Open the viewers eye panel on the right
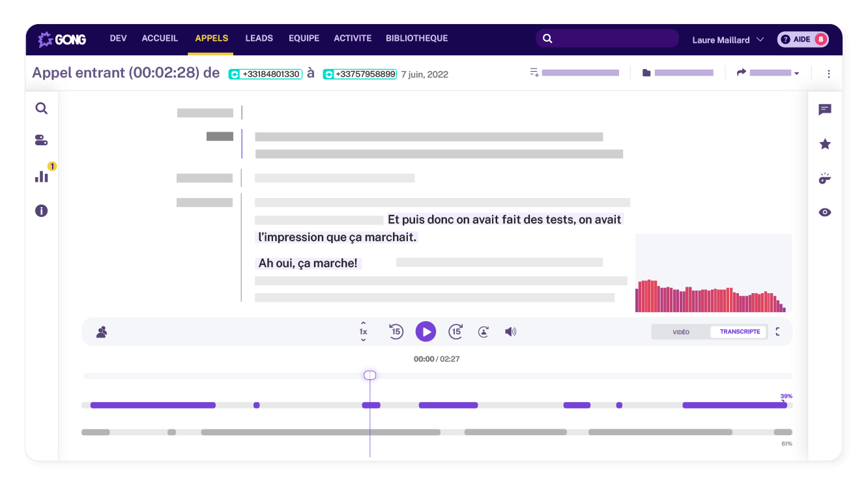 825,212
